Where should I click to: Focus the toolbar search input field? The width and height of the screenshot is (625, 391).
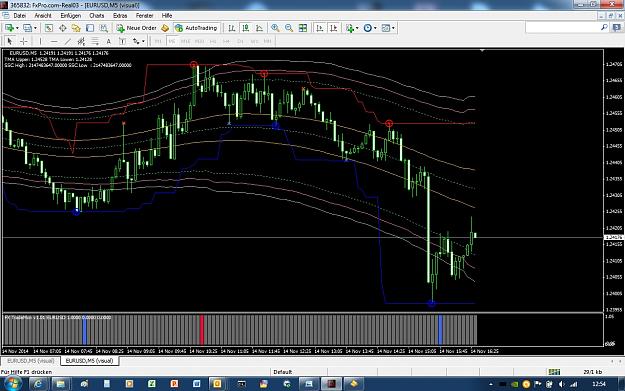point(562,27)
